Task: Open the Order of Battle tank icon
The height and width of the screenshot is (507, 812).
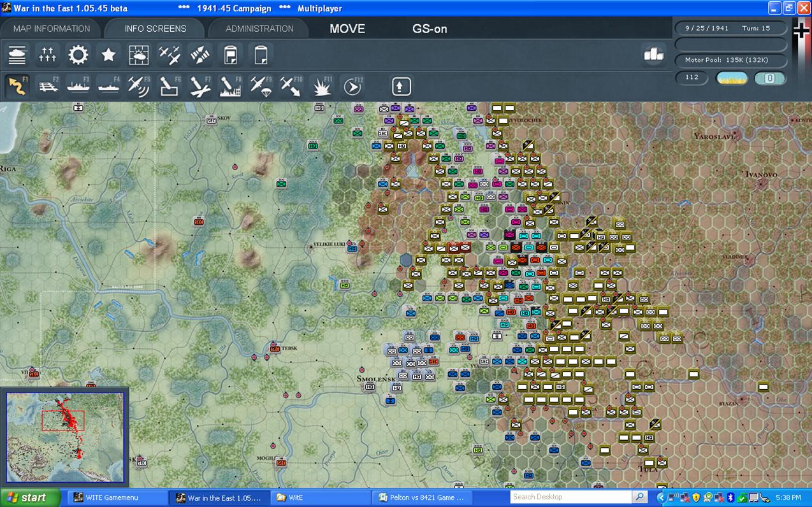Action: point(17,55)
